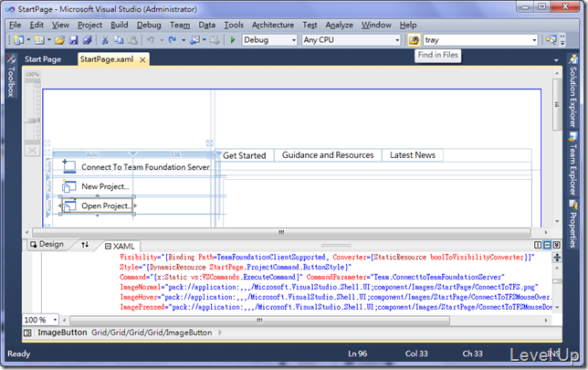Open the Add New Item dropdown arrow
Screen dimensions: 588x370
click(x=49, y=40)
